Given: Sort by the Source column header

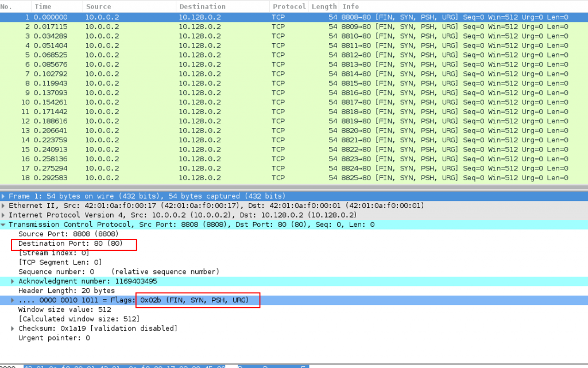Looking at the screenshot, I should pyautogui.click(x=98, y=6).
